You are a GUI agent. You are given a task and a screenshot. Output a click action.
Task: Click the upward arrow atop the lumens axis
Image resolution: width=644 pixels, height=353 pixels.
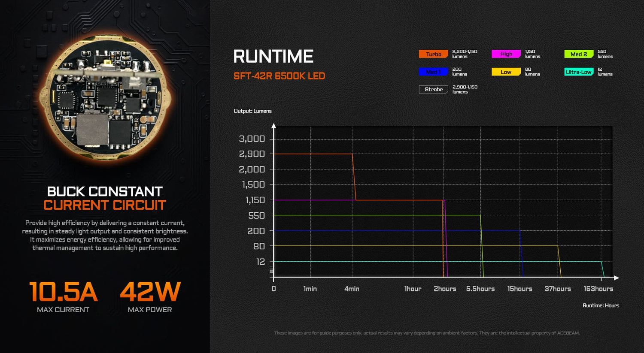point(273,126)
